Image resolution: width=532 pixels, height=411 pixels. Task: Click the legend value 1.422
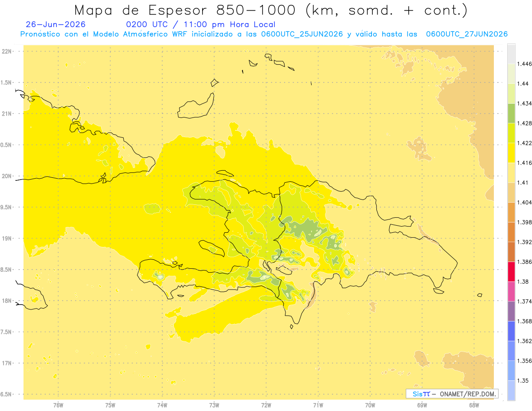(x=524, y=143)
